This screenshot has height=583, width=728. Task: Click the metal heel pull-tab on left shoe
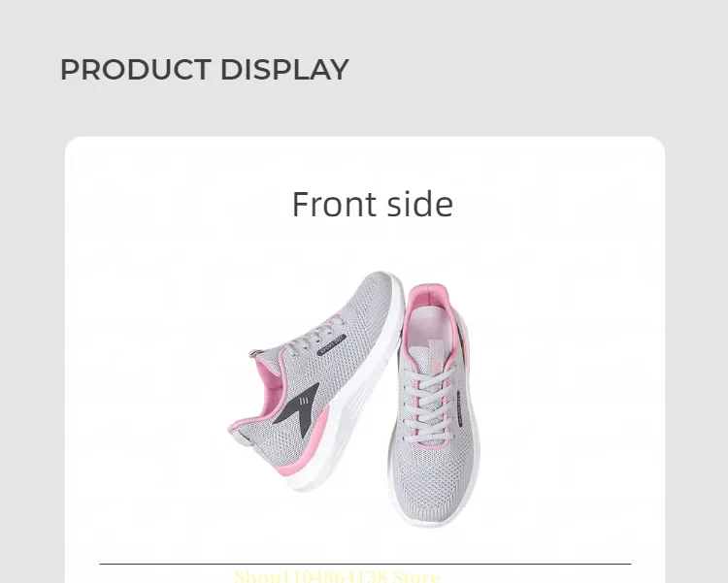tap(254, 354)
